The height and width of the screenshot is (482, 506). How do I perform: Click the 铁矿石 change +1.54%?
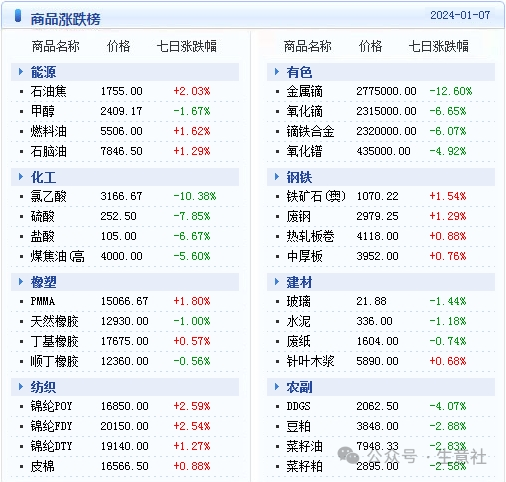448,196
